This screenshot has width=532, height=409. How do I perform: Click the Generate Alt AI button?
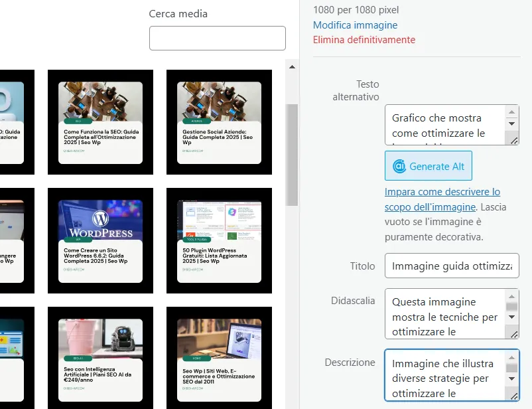[428, 166]
